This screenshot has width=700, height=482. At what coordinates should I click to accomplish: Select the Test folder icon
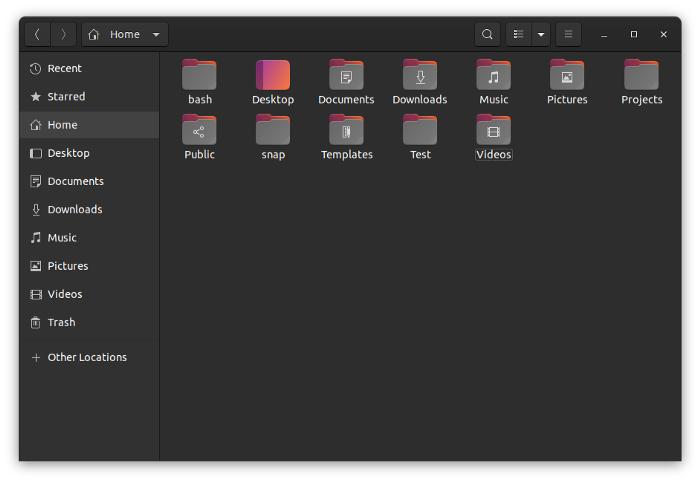(420, 130)
